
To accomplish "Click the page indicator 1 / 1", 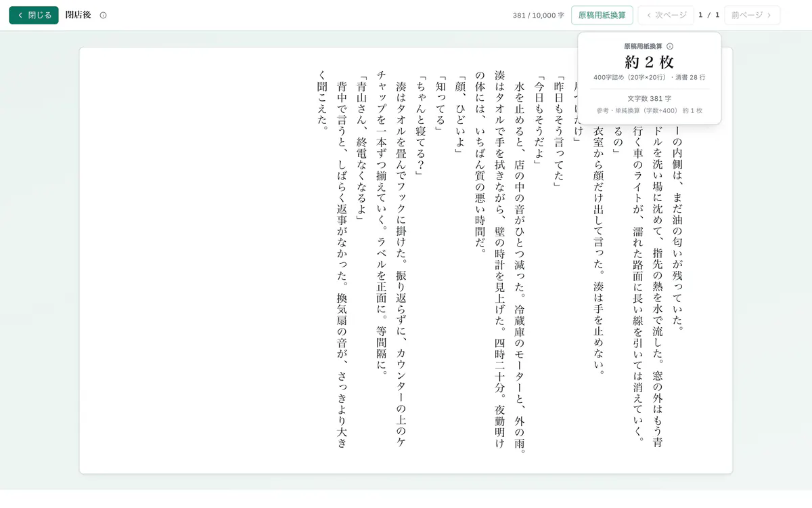I will point(709,15).
